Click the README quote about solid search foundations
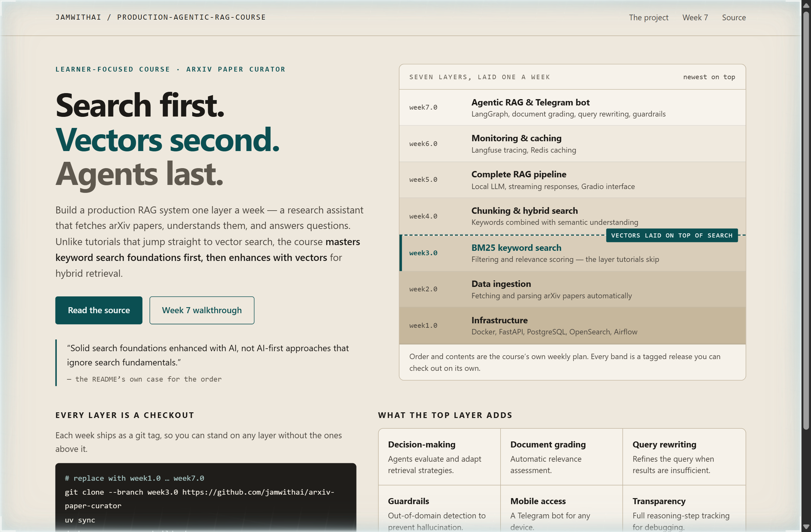Screen dimensions: 811x532 (x=208, y=355)
